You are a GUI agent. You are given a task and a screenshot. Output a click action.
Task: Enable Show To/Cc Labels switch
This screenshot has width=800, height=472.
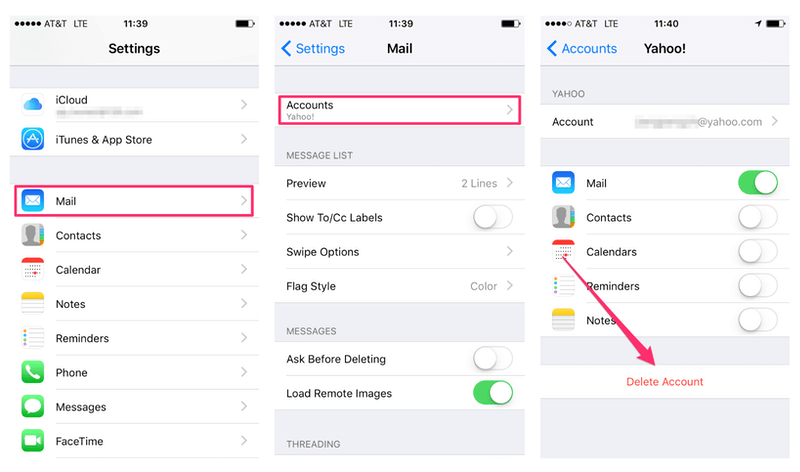[493, 217]
